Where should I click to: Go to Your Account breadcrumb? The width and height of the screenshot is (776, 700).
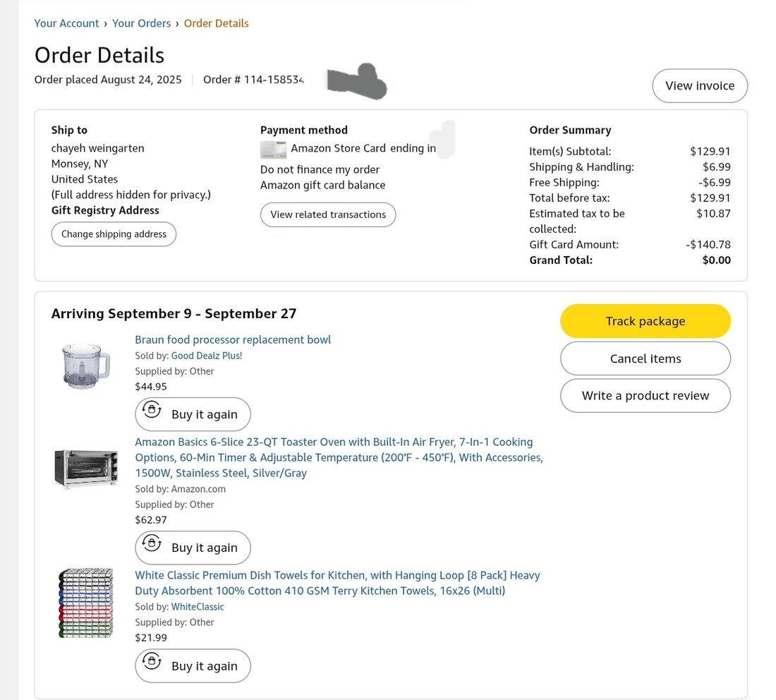click(x=66, y=23)
